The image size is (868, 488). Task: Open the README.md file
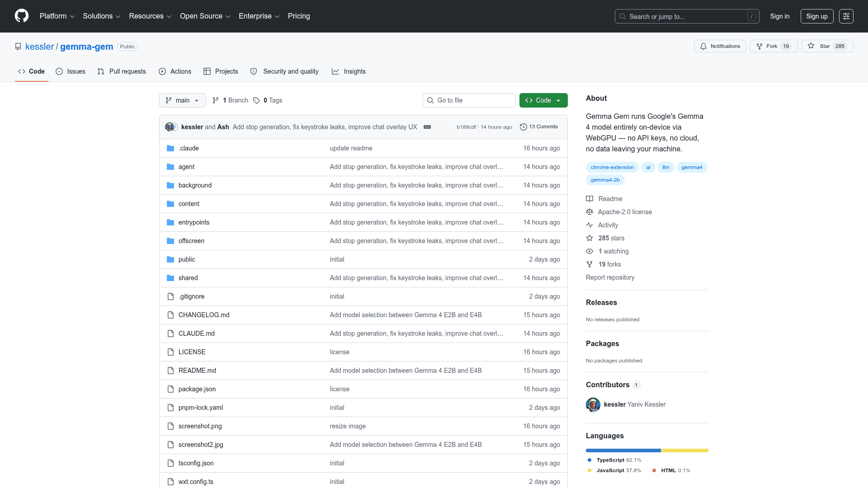tap(197, 371)
